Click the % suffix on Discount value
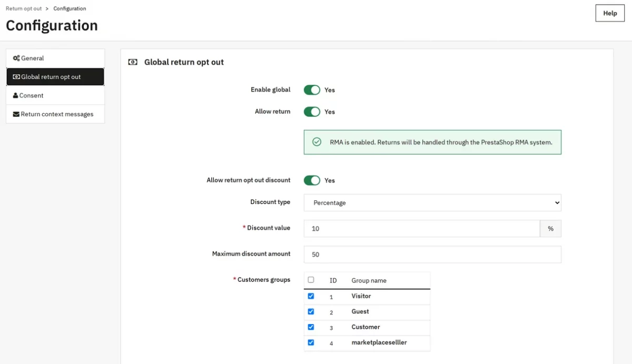 (x=551, y=228)
